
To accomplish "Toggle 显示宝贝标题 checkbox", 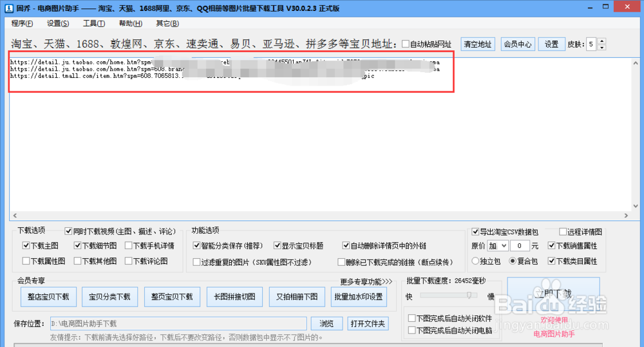I will tap(277, 245).
